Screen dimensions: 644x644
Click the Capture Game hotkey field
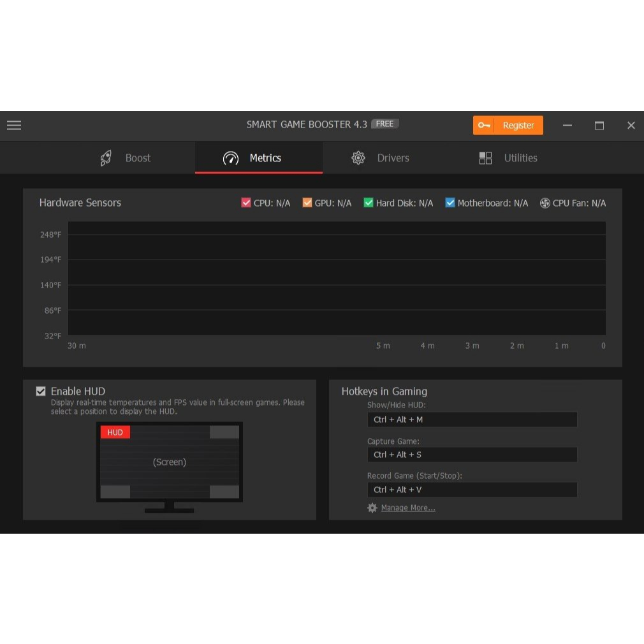[472, 455]
